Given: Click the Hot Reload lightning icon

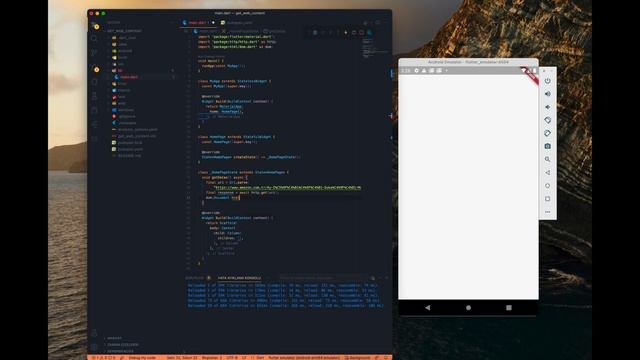Looking at the screenshot, I should (346, 32).
